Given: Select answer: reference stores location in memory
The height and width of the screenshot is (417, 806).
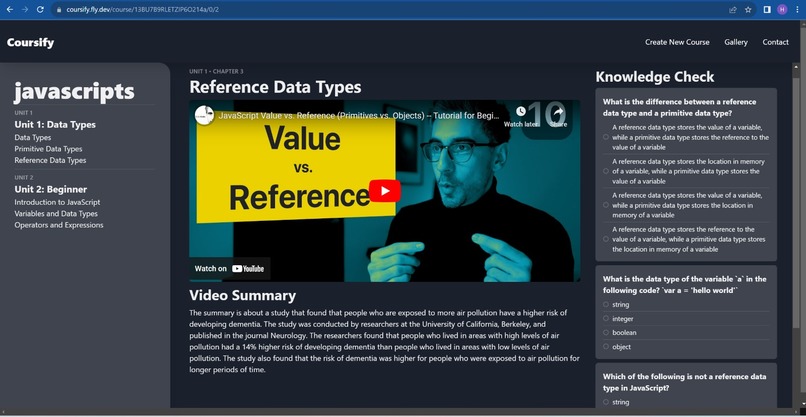Looking at the screenshot, I should point(606,171).
